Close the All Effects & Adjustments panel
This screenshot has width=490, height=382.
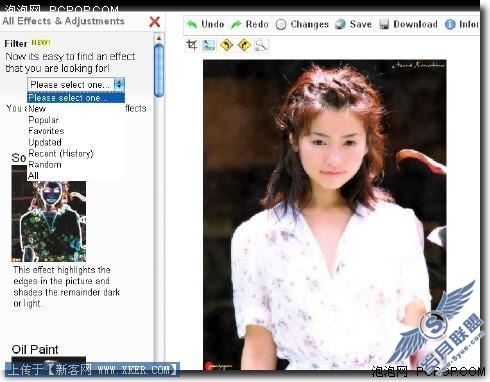tap(155, 22)
